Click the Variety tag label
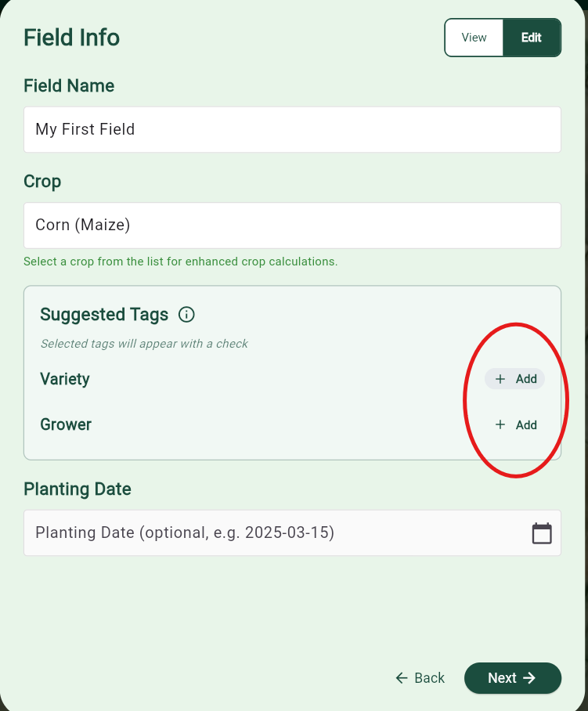Viewport: 588px width, 711px height. point(64,379)
